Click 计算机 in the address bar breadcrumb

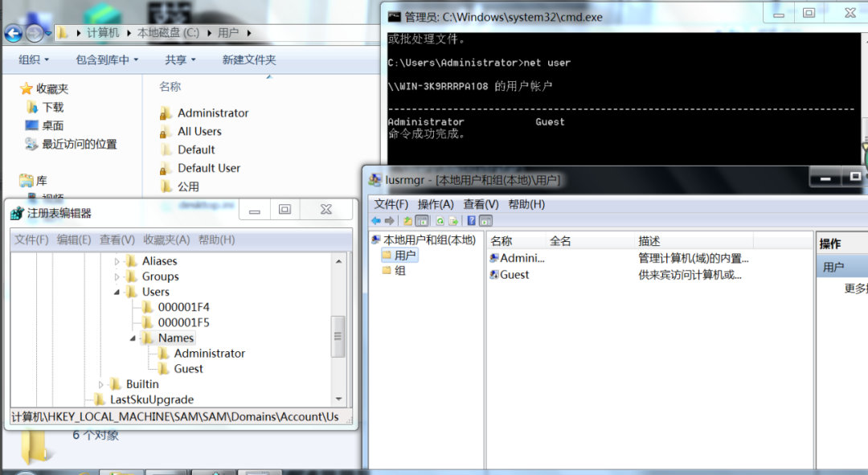[102, 24]
